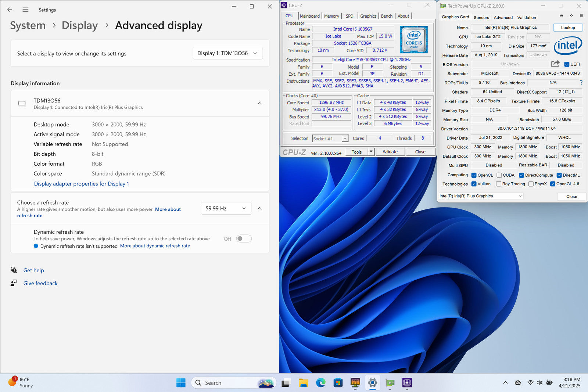Click the Lookup button in GPU-Z
The height and width of the screenshot is (392, 588).
568,28
